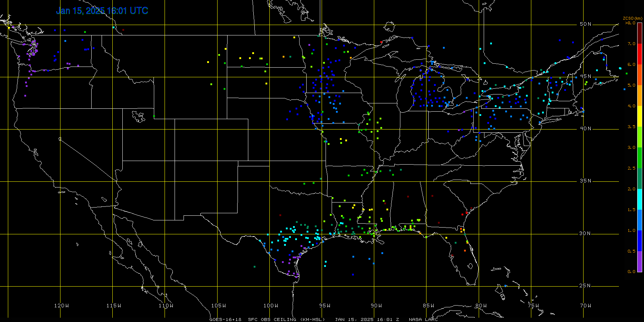This screenshot has height=322, width=644.
Task: Click the 110W longitude label
Action: (166, 306)
